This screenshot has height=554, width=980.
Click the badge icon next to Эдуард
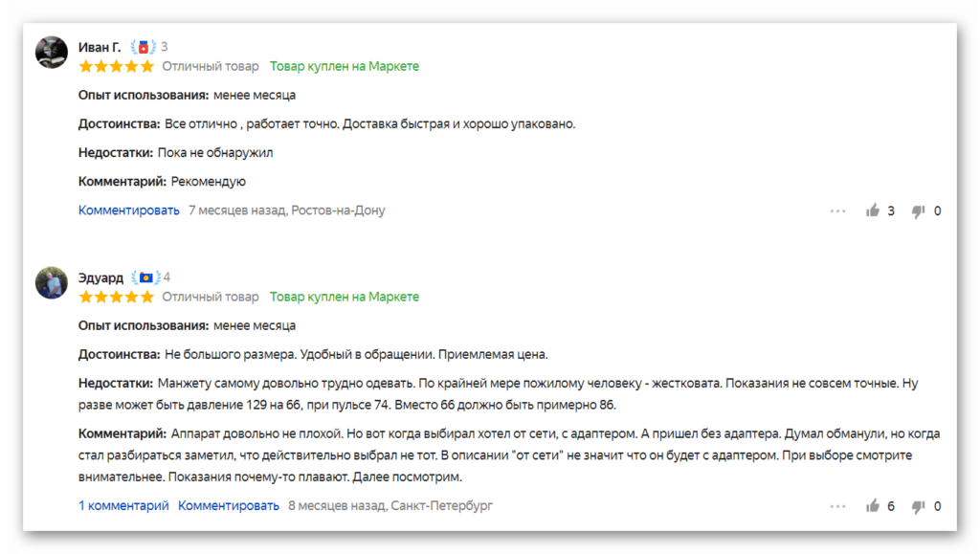tap(145, 277)
